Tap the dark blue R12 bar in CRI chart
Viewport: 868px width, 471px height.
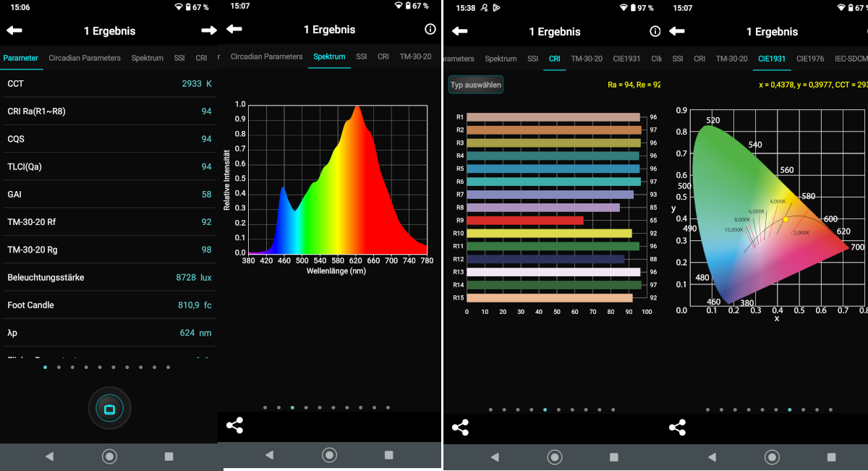click(x=546, y=259)
